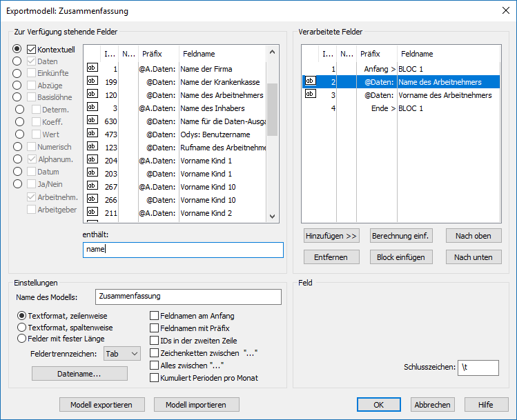Click the ab icon for Name der Firma
This screenshot has width=517, height=420.
point(92,68)
